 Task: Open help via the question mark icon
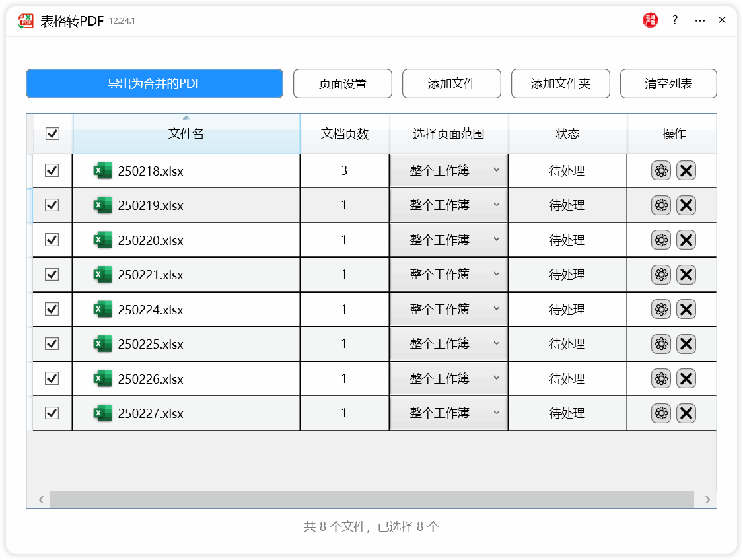pos(674,20)
